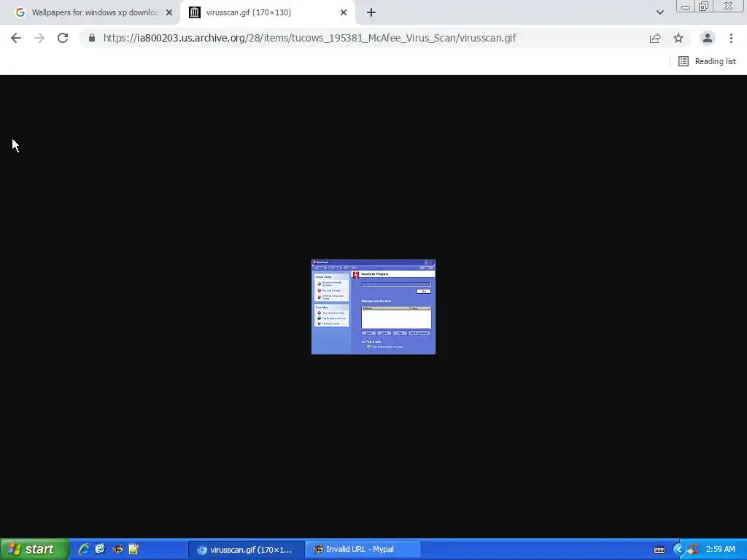Switch to Invalid URL - Mypal window

(363, 550)
